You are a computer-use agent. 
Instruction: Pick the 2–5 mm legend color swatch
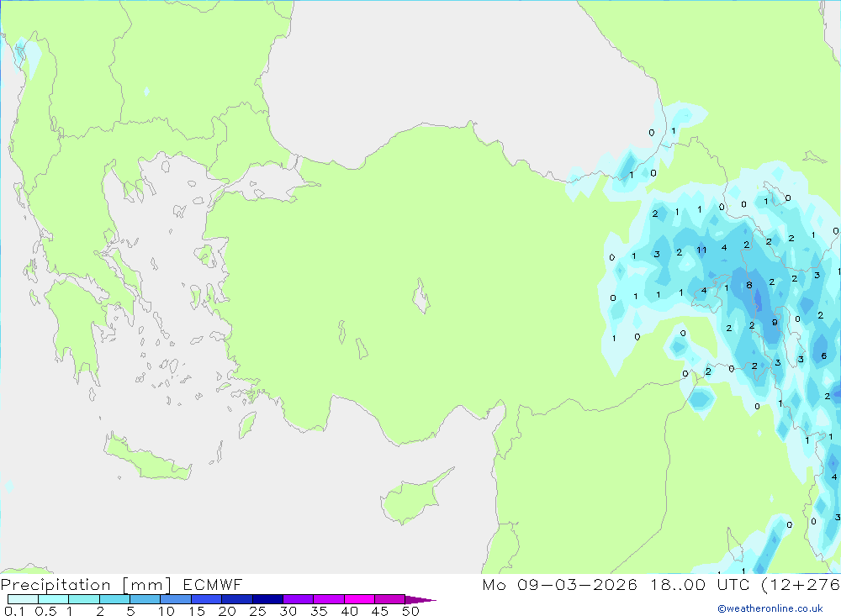[x=114, y=599]
